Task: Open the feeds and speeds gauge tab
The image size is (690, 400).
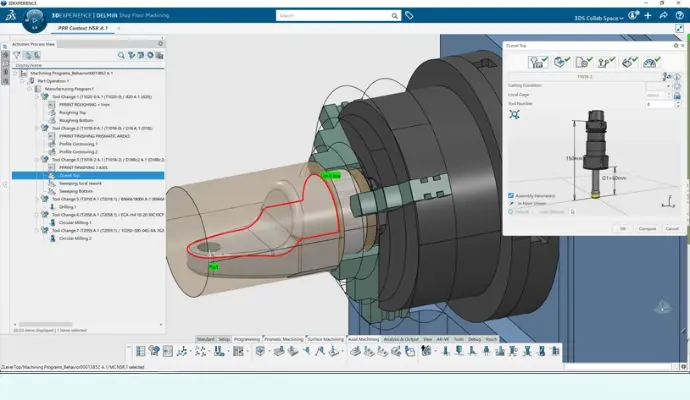Action: 652,62
